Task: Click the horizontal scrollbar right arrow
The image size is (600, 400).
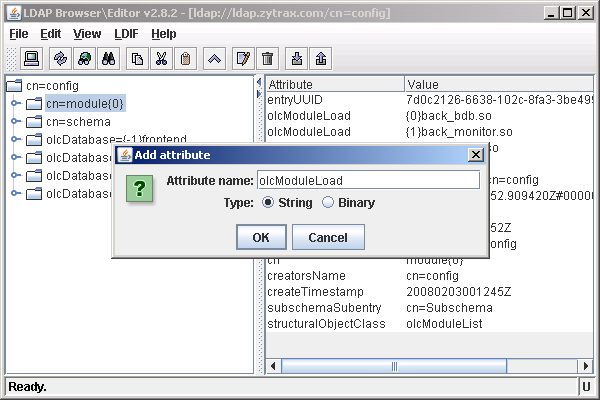Action: (x=585, y=366)
